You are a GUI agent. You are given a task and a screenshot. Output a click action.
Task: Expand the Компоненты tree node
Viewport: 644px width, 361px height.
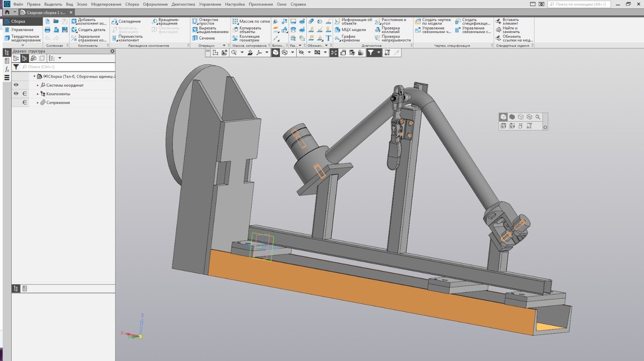tap(38, 94)
